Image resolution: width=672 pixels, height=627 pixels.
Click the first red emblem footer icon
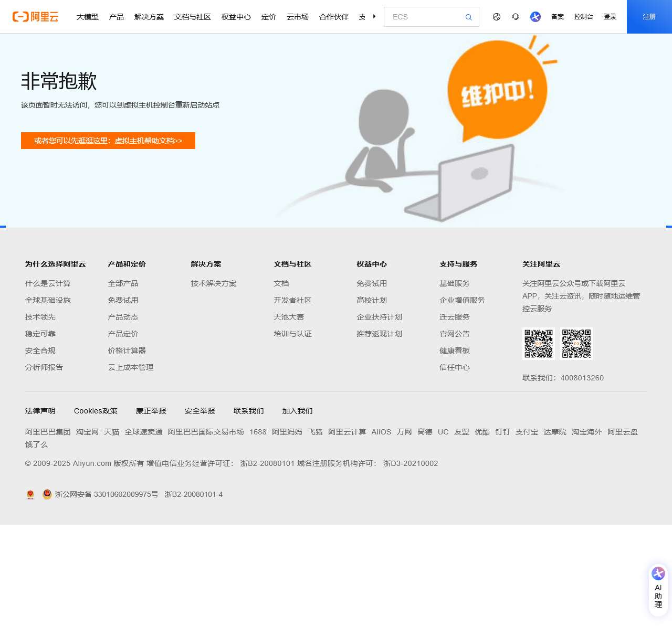30,494
